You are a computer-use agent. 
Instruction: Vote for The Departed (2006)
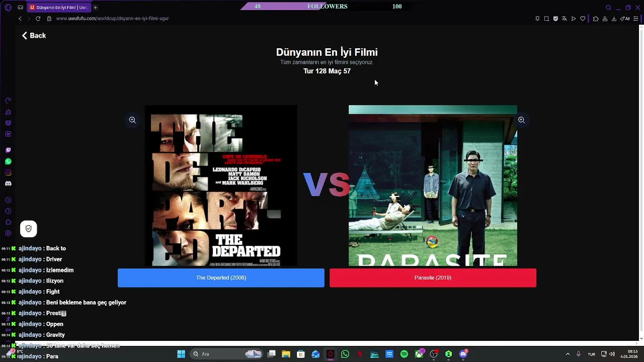pyautogui.click(x=221, y=278)
